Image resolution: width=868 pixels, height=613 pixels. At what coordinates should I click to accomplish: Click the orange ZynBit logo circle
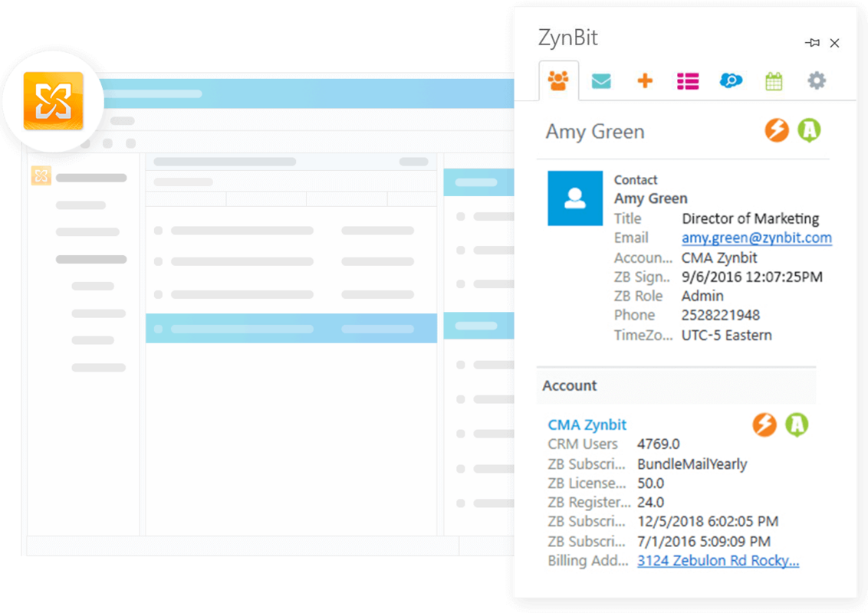[x=54, y=100]
